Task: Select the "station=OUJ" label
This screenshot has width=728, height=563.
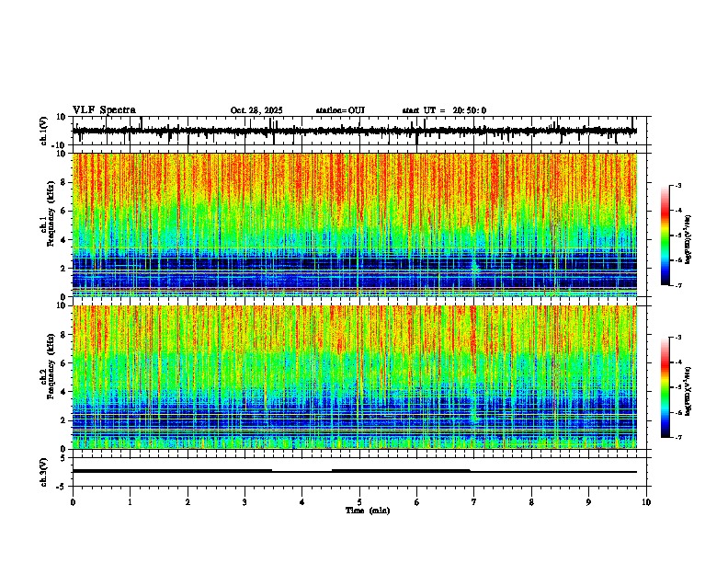Action: coord(340,110)
